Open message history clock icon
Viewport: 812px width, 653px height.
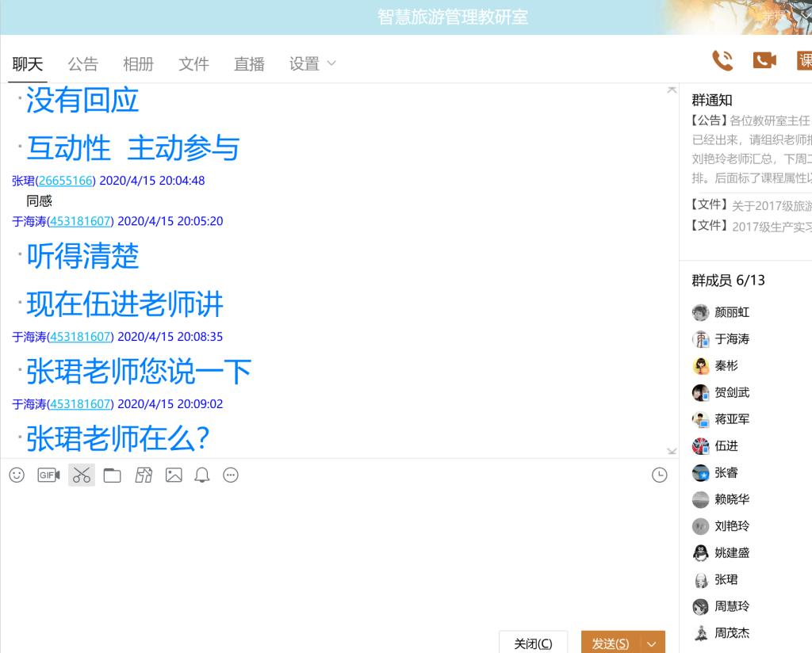tap(659, 475)
